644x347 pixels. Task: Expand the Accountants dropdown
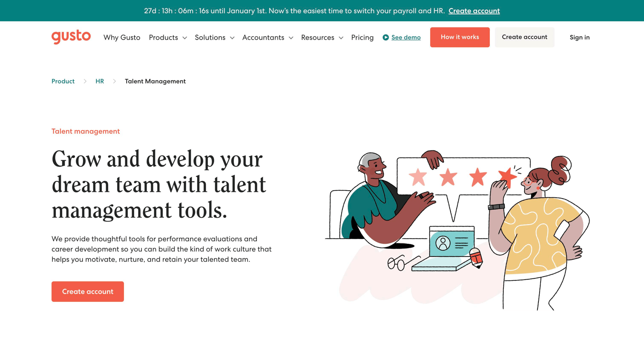pos(267,38)
